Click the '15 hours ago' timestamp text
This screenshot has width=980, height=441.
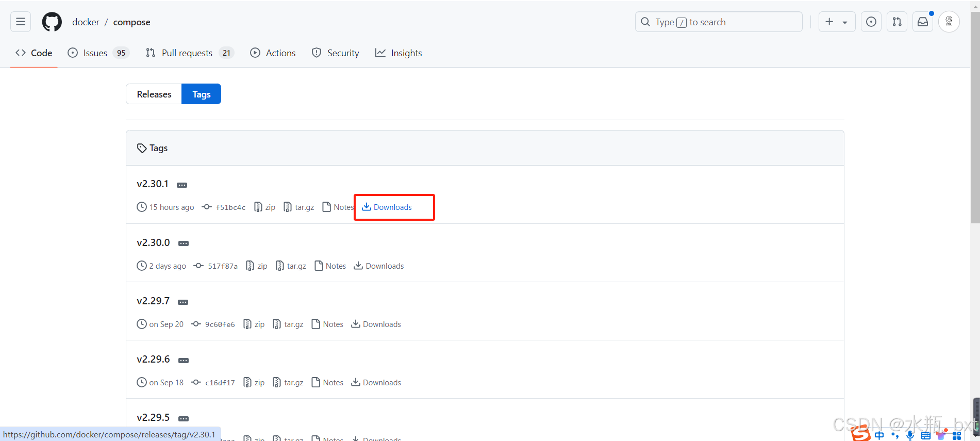pyautogui.click(x=172, y=207)
